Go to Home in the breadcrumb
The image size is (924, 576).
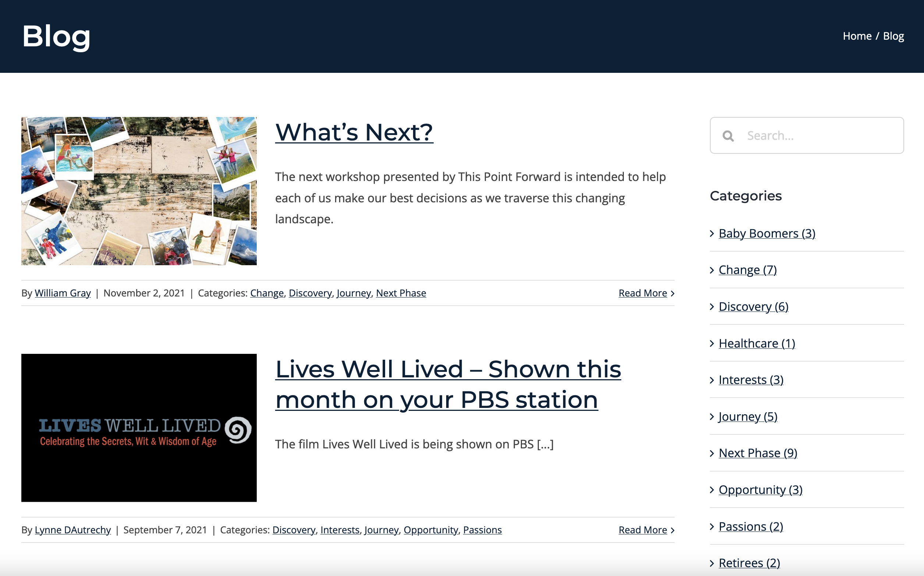[x=857, y=36]
